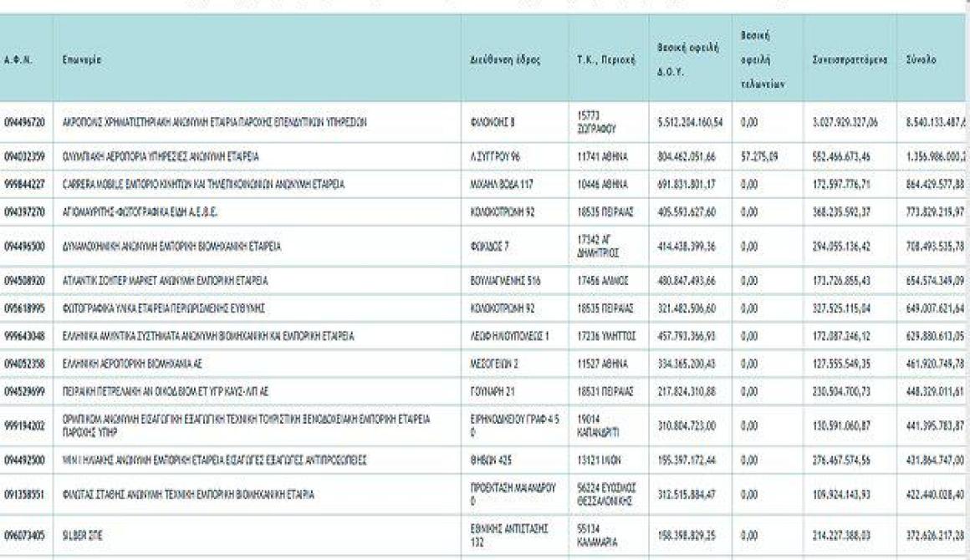Click postal area 17236 ΥΜΗΤΤΟΣ
Image resolution: width=970 pixels, height=560 pixels.
pos(606,336)
